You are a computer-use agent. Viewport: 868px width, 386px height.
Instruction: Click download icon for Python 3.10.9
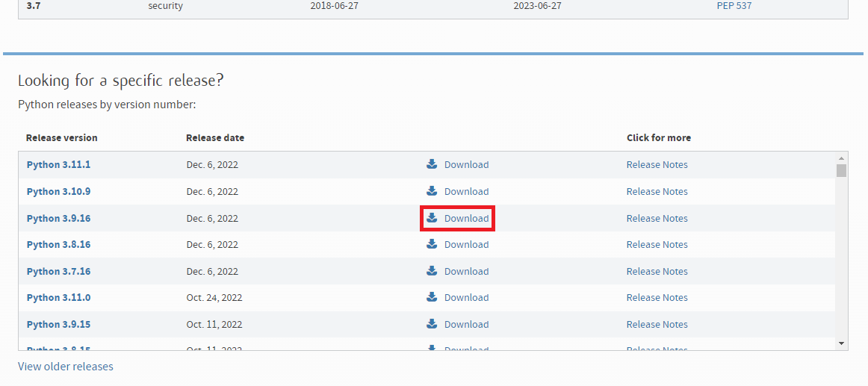tap(432, 191)
